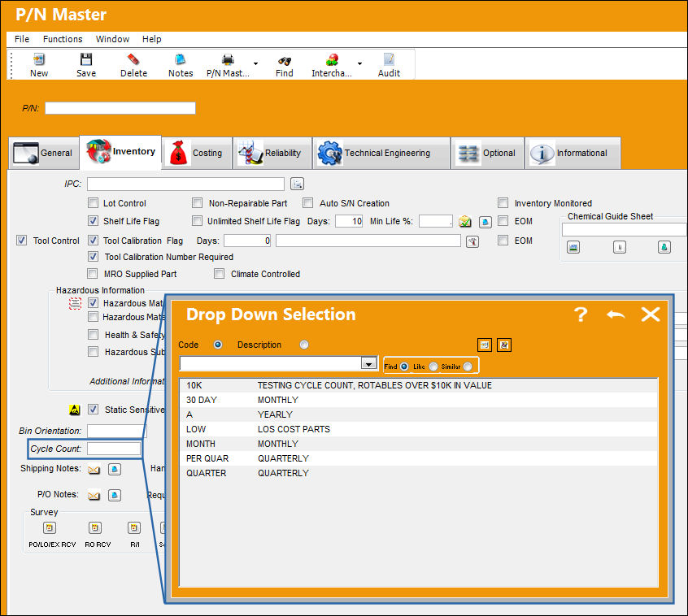Open the Interchangeable dropdown arrow in toolbar
This screenshot has width=688, height=616.
[x=359, y=64]
